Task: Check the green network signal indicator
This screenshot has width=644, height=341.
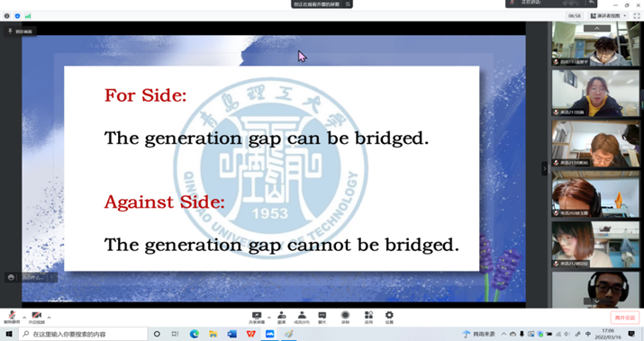Action: tap(28, 16)
